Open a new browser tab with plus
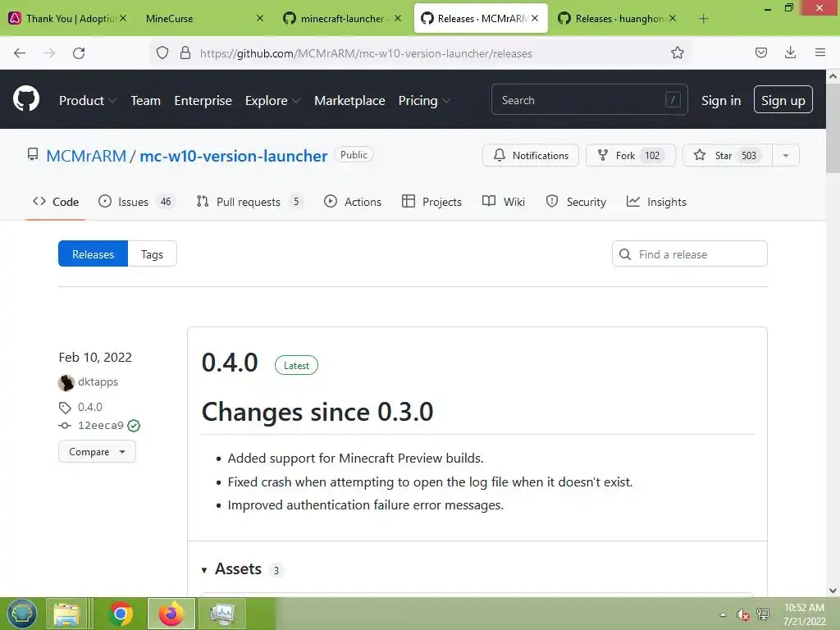Image resolution: width=840 pixels, height=630 pixels. tap(703, 19)
